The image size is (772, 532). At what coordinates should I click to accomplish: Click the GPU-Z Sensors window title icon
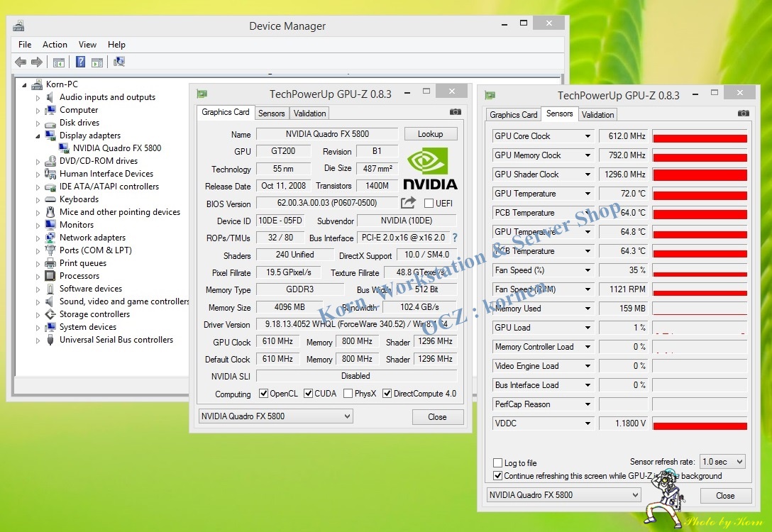(x=490, y=95)
